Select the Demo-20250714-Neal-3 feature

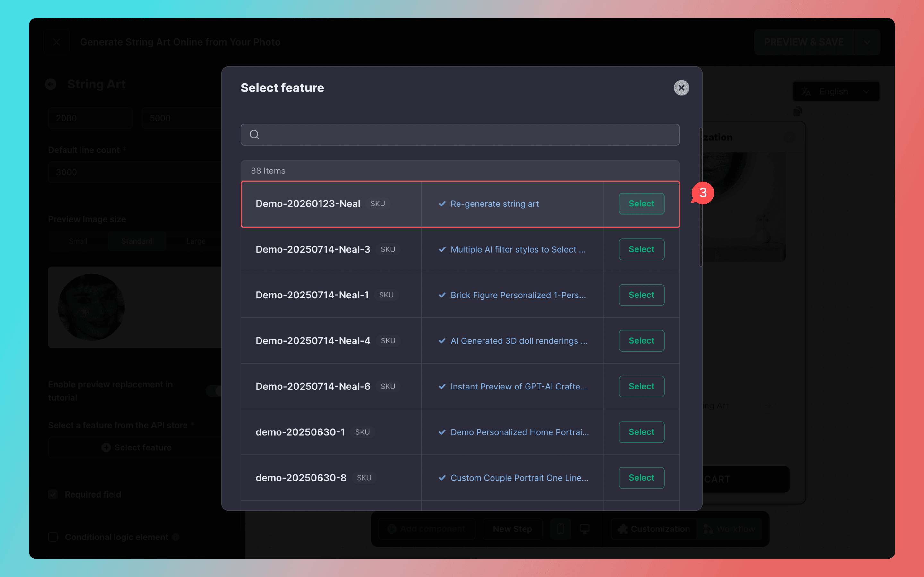click(641, 249)
